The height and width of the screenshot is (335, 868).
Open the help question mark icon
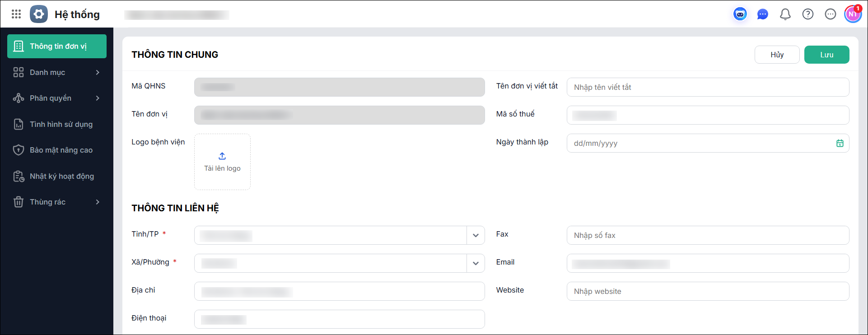click(x=808, y=14)
